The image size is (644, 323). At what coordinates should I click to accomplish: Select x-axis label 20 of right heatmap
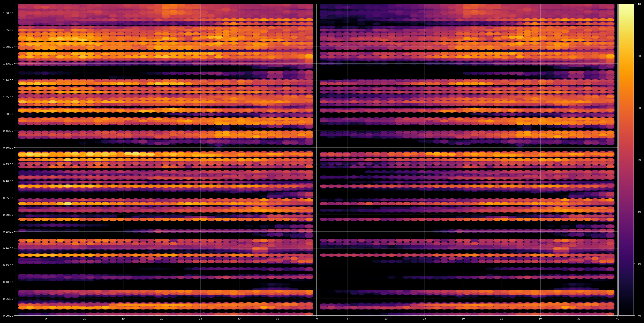click(x=463, y=319)
